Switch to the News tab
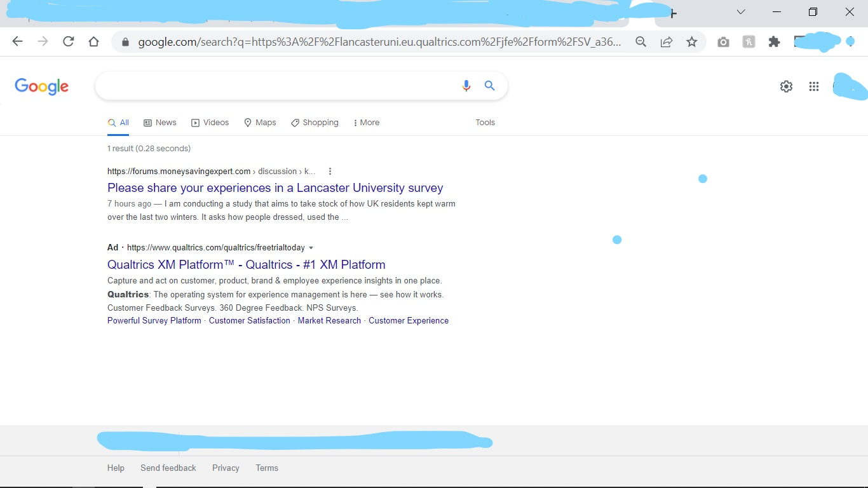 coord(160,123)
